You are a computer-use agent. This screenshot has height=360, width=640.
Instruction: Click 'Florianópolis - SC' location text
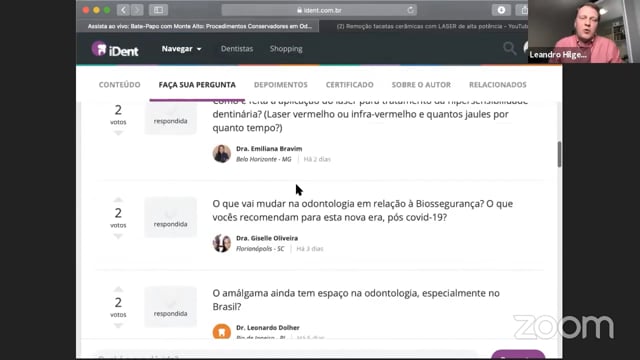(260, 249)
